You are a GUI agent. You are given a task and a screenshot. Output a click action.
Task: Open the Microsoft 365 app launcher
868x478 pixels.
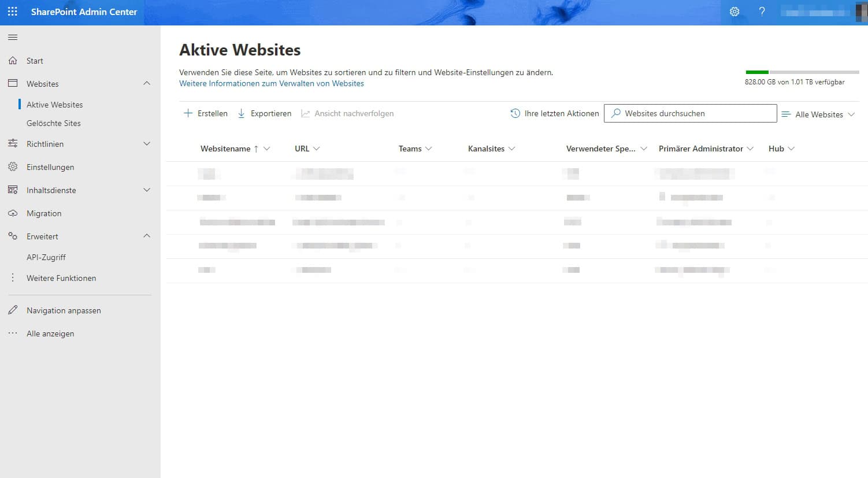(x=12, y=12)
